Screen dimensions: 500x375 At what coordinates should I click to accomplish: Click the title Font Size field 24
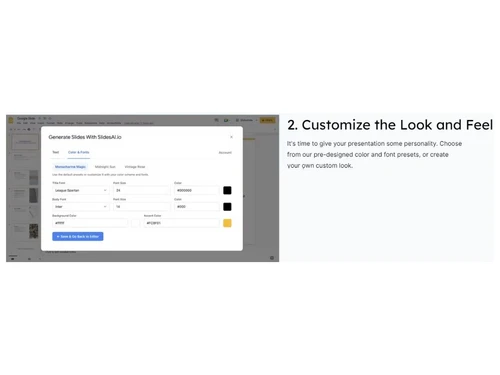(x=142, y=190)
